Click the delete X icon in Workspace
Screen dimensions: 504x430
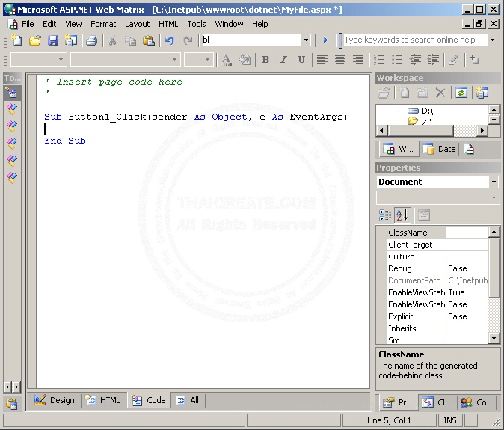(x=440, y=93)
